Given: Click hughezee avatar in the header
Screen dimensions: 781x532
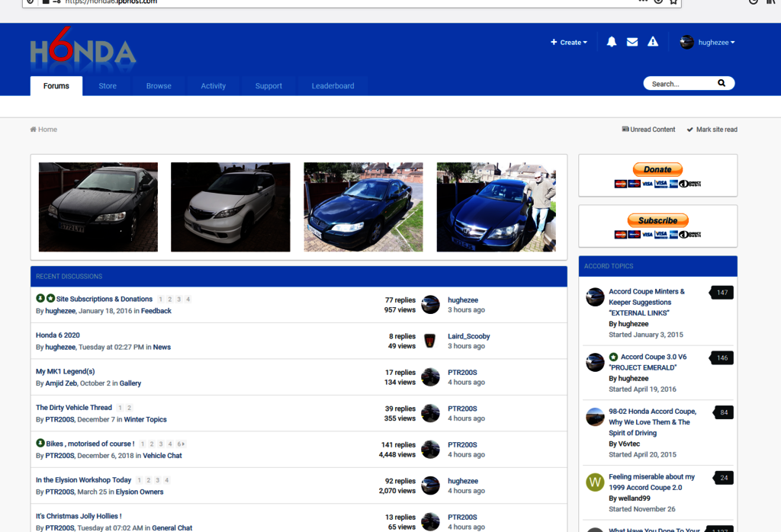Looking at the screenshot, I should [x=687, y=43].
